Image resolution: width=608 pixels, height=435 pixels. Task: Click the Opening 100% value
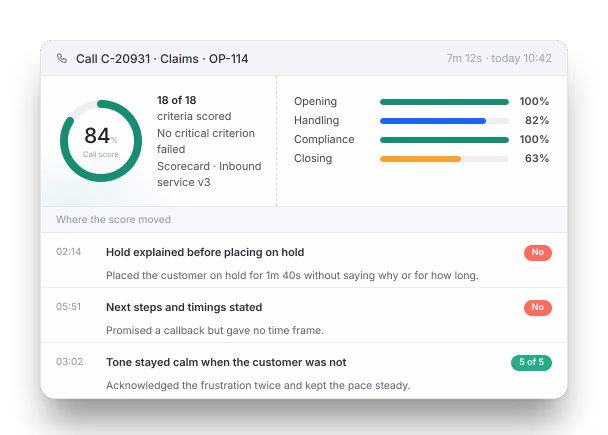[x=534, y=101]
